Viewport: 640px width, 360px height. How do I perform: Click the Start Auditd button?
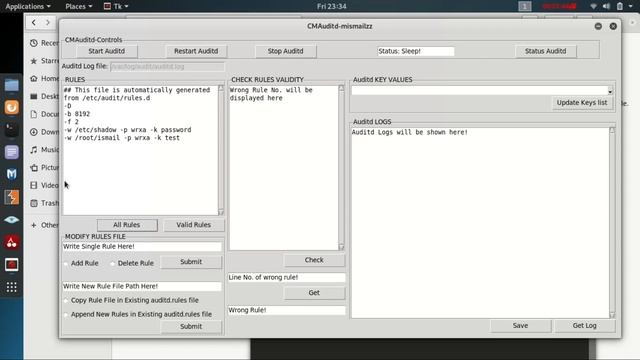(x=107, y=51)
